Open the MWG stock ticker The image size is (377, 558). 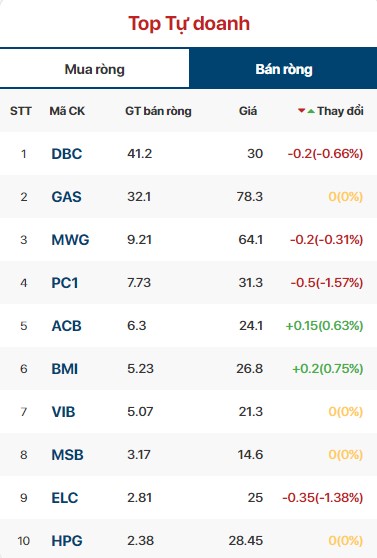tap(70, 240)
